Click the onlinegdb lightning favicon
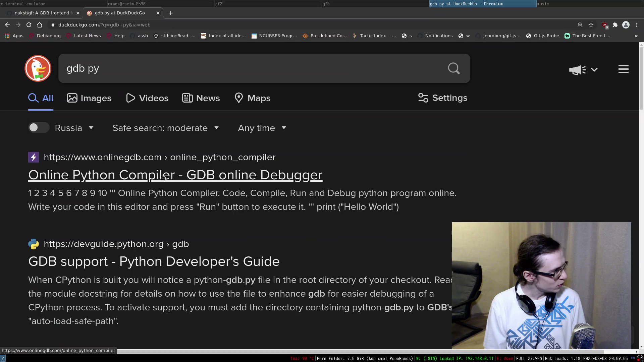Image resolution: width=644 pixels, height=362 pixels. [34, 157]
